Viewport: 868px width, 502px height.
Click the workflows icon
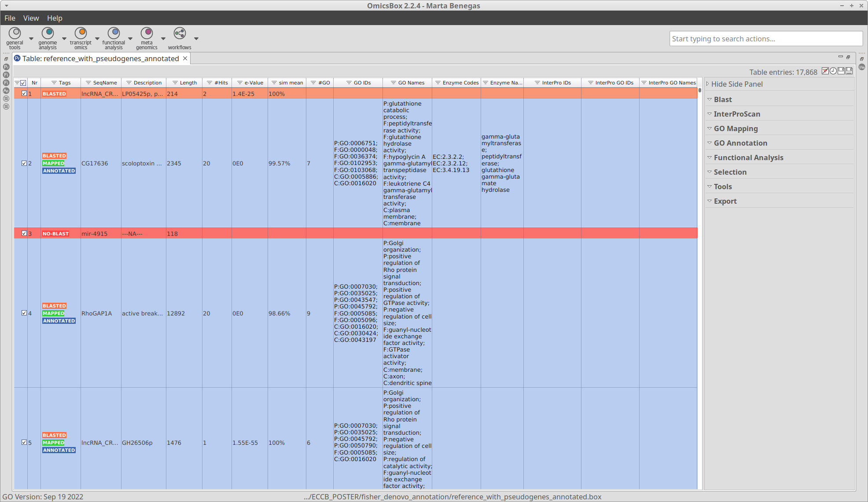180,34
